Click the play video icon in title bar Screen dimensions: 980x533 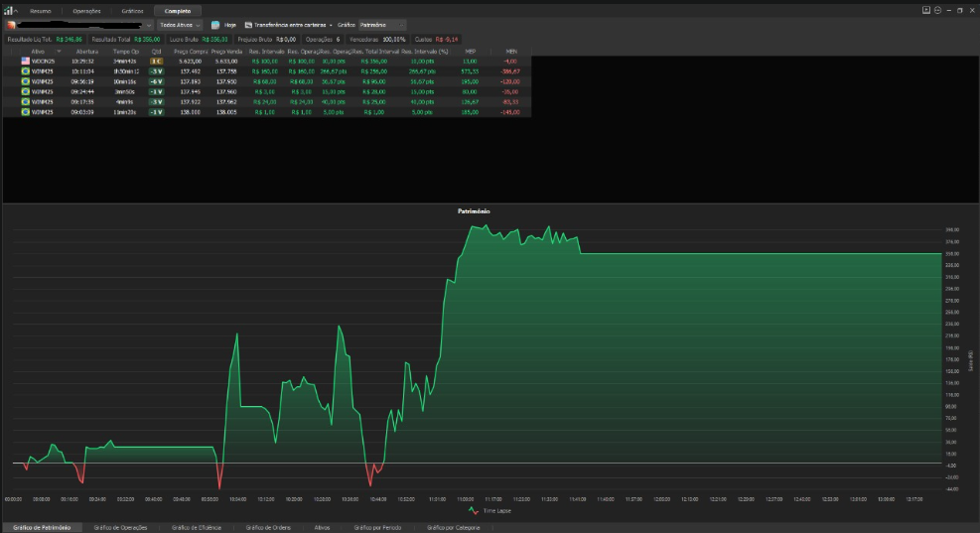926,10
